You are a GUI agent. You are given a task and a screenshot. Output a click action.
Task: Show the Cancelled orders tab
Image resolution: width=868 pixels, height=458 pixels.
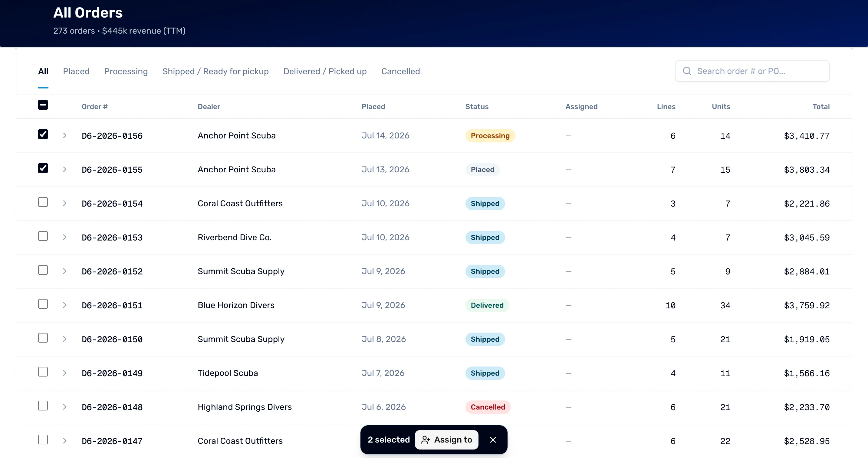click(401, 71)
